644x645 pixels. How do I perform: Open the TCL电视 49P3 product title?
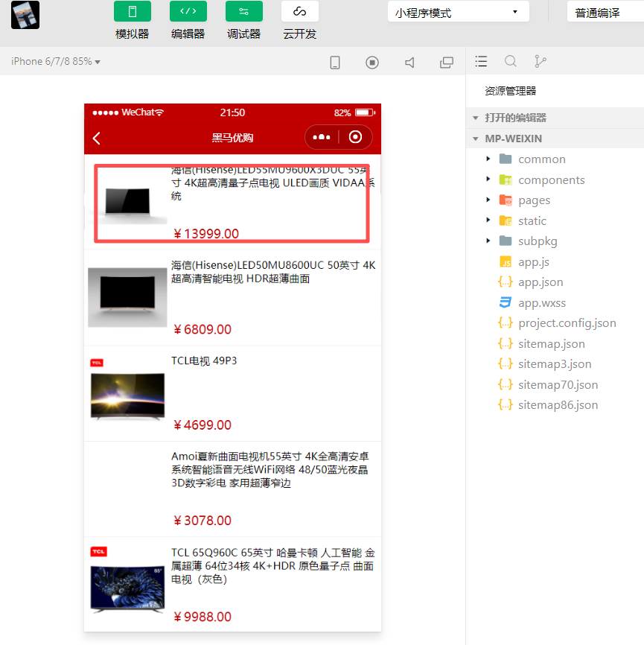204,360
